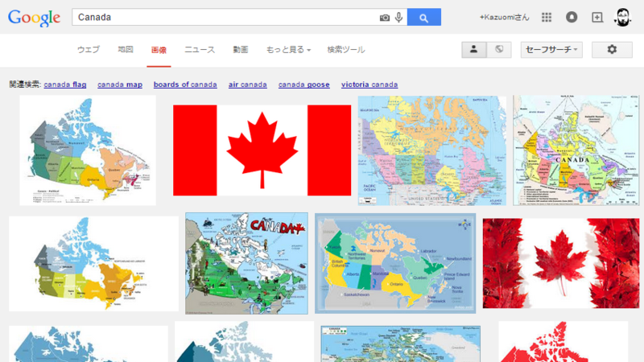Expand the セーフサーチ dropdown
The width and height of the screenshot is (644, 362).
pos(551,50)
